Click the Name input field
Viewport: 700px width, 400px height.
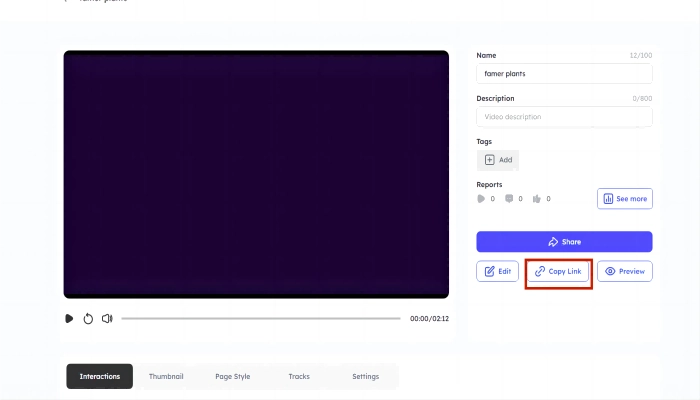564,74
